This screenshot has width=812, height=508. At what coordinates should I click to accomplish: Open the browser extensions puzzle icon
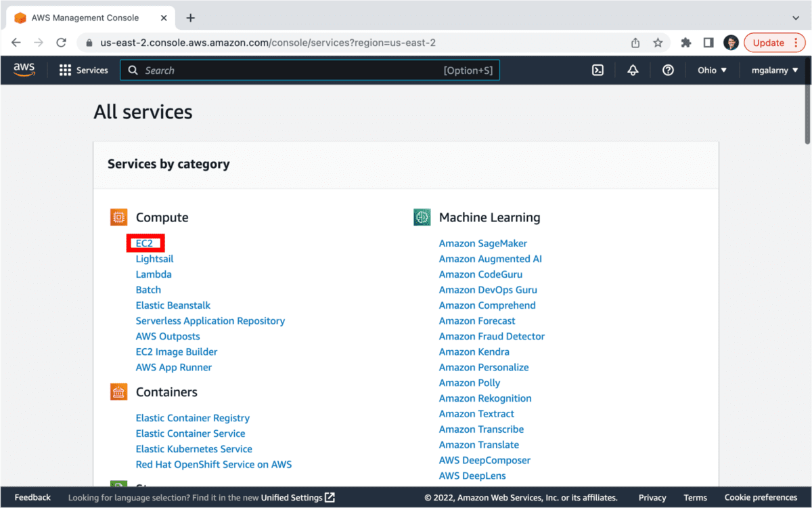[686, 43]
